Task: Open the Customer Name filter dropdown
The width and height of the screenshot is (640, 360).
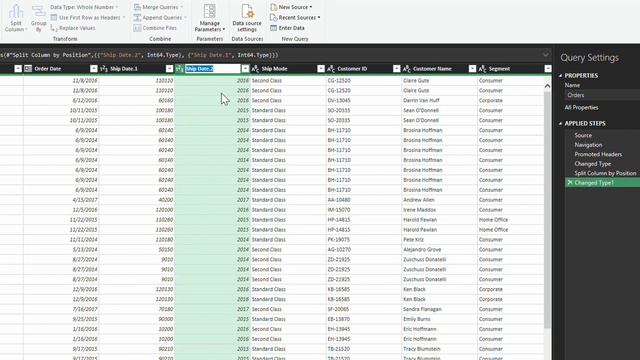Action: [x=472, y=69]
